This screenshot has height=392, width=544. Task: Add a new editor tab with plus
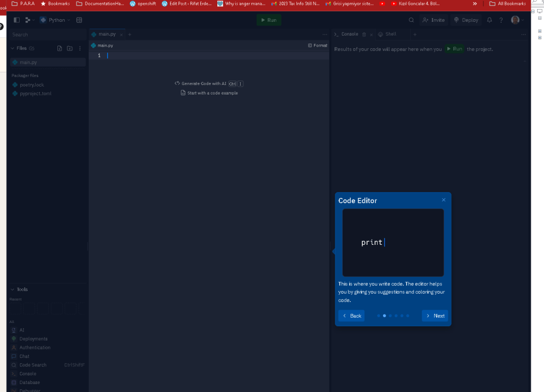click(130, 35)
